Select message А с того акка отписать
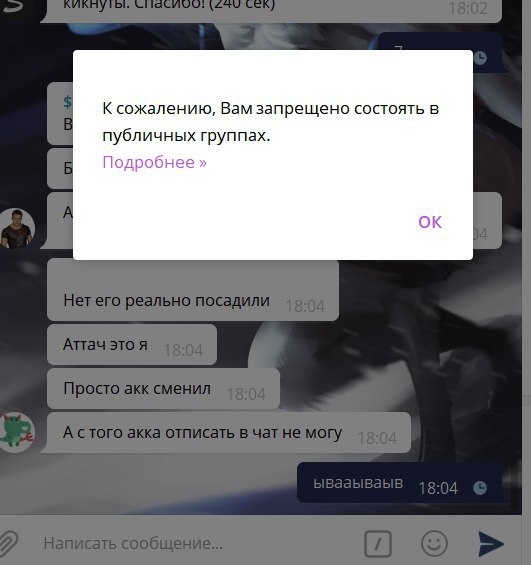 click(229, 432)
